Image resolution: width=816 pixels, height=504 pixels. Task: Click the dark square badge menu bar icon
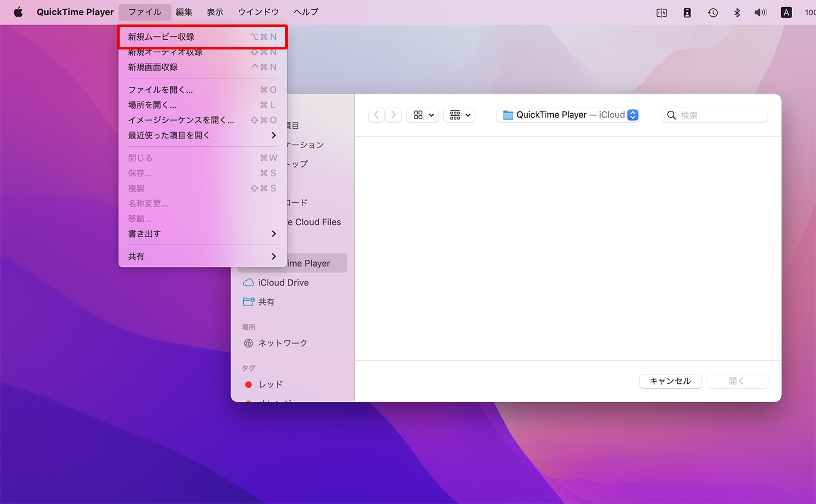[687, 13]
